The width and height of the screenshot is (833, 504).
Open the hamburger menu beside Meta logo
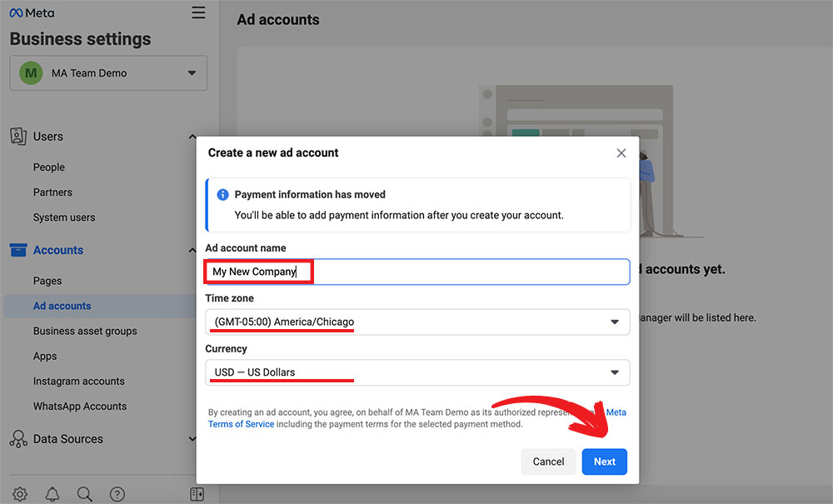tap(197, 12)
